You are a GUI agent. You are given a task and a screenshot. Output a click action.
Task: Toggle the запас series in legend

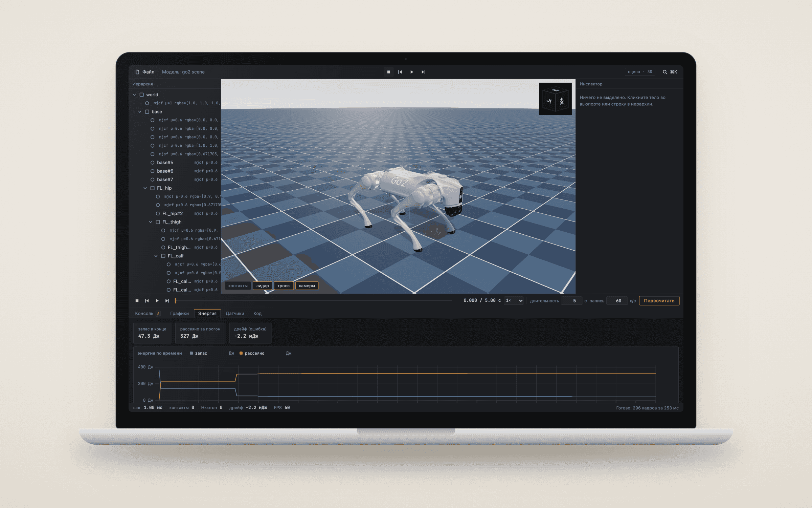(199, 353)
